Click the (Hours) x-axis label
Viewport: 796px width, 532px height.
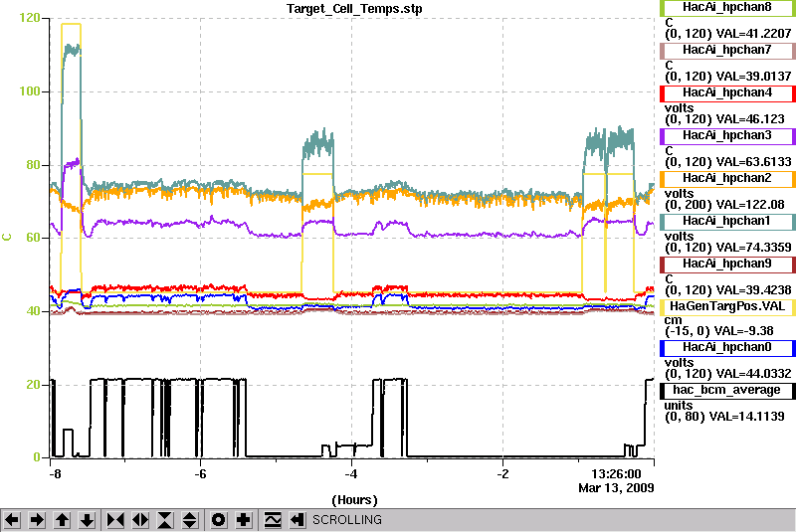click(x=354, y=500)
